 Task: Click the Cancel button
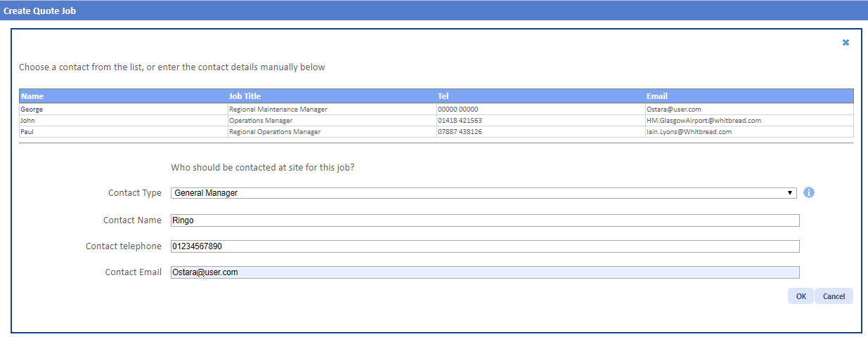pos(834,296)
